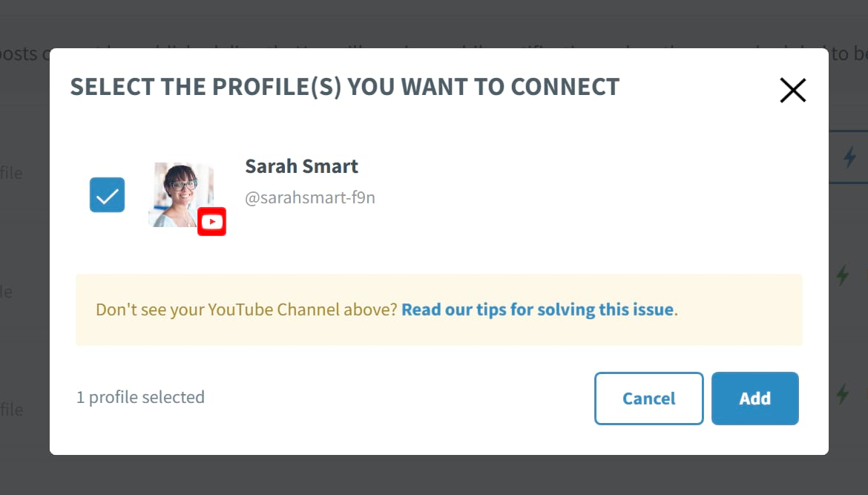The height and width of the screenshot is (495, 868).
Task: Toggle selection of the @sarahsmart-f9n profile
Action: (107, 194)
